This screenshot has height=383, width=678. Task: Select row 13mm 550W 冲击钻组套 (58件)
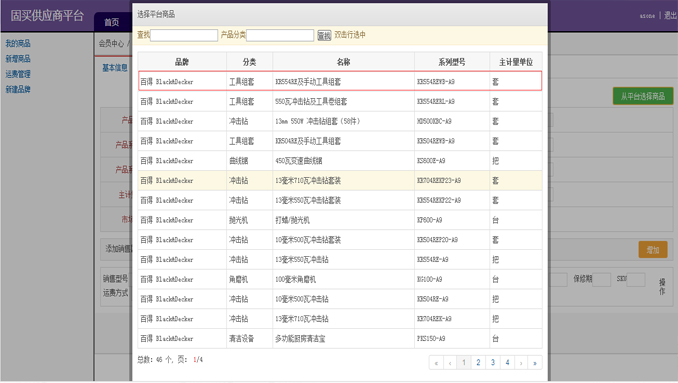(x=340, y=121)
